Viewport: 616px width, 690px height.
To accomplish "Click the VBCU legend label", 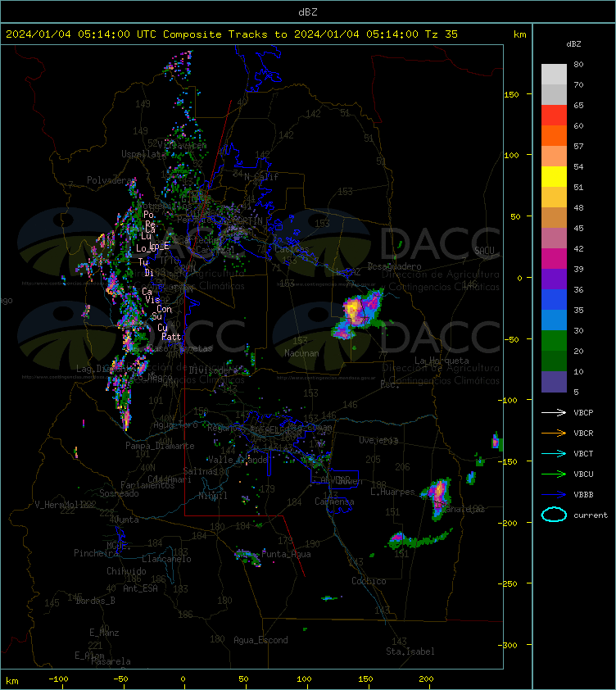I will point(583,474).
